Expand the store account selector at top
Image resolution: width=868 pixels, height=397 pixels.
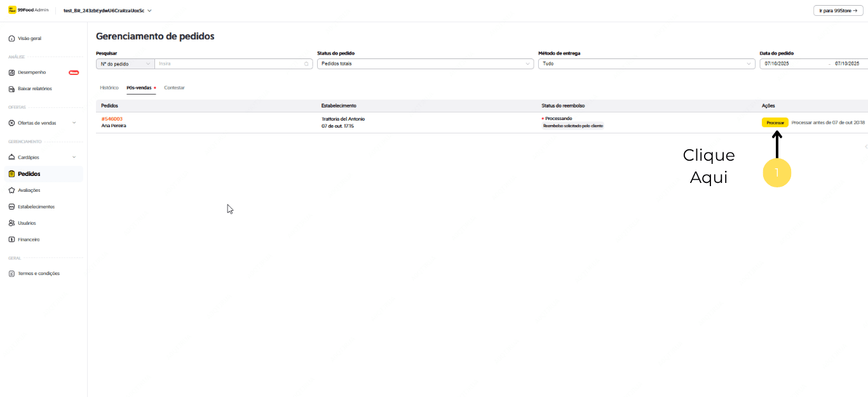[x=149, y=11]
